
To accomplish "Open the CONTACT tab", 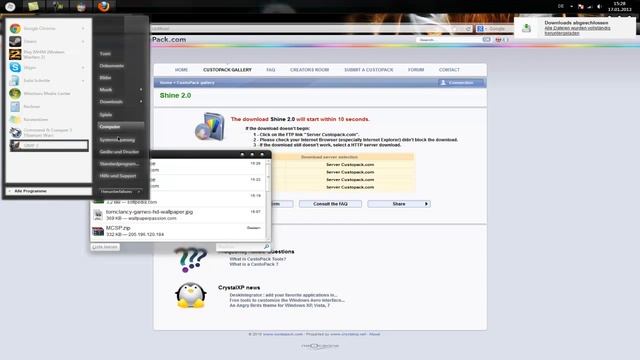I will pos(449,70).
